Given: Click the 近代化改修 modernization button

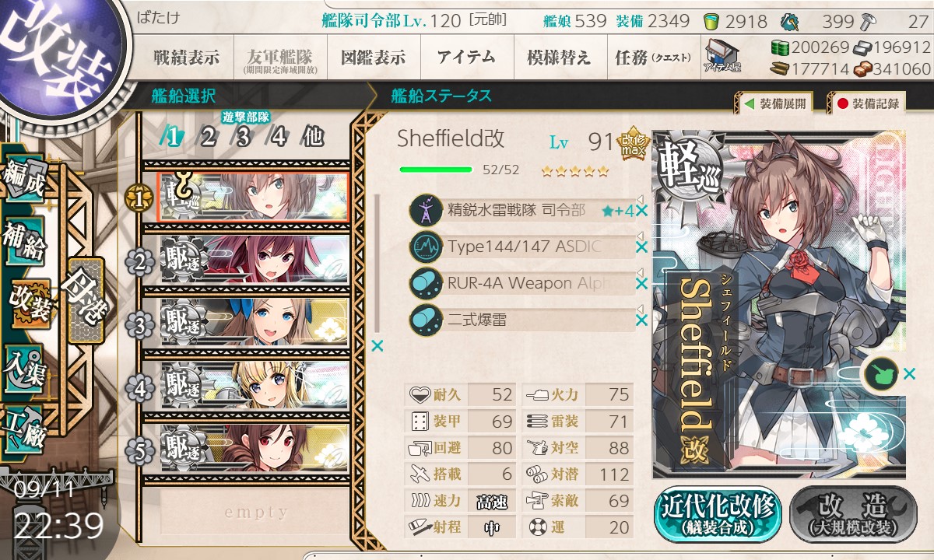Looking at the screenshot, I should [x=717, y=514].
